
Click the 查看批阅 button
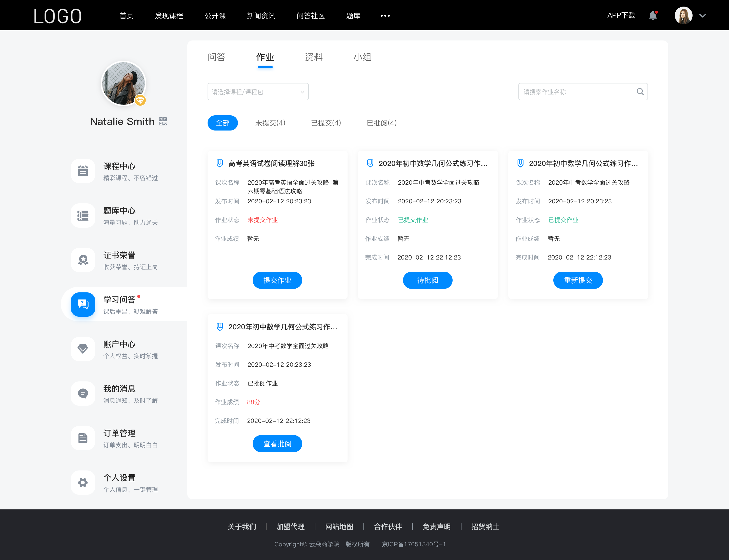point(278,444)
